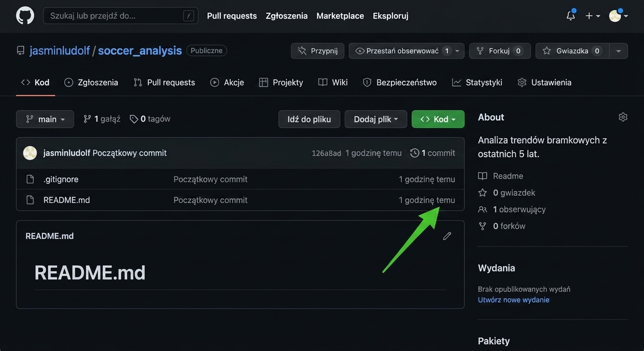Switch to the Ustawienia tab
The image size is (644, 351).
[544, 82]
